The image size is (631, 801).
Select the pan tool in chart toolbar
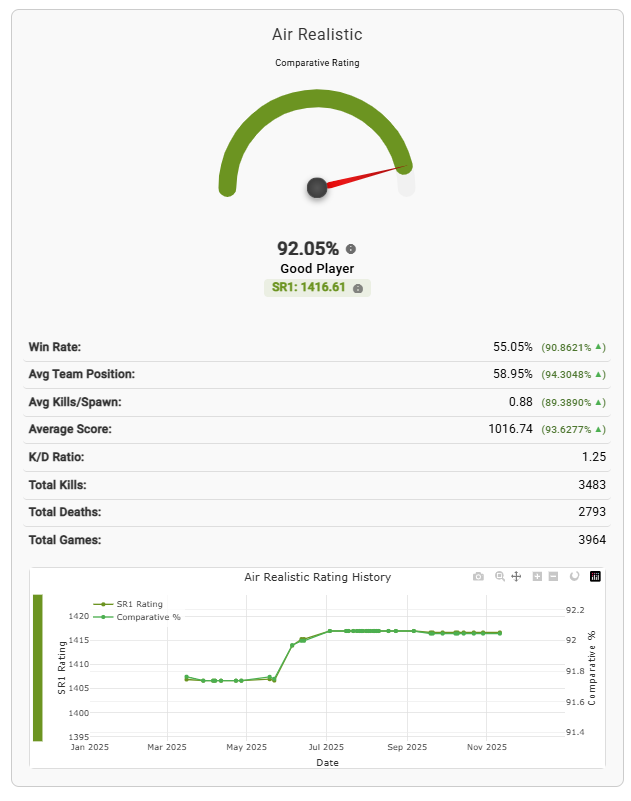516,577
